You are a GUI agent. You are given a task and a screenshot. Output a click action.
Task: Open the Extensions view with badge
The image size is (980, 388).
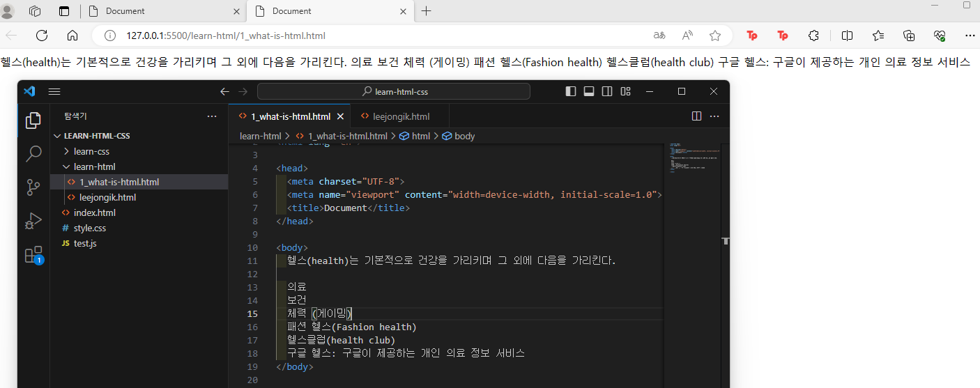33,255
